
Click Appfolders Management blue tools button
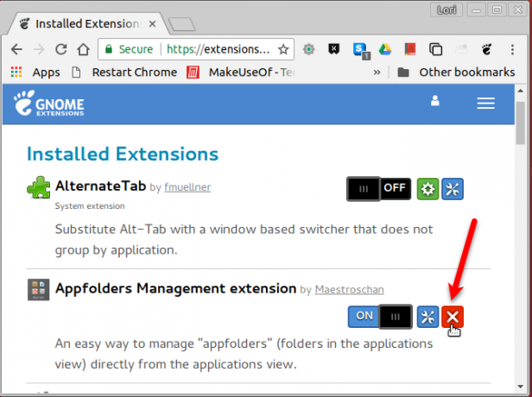coord(427,317)
